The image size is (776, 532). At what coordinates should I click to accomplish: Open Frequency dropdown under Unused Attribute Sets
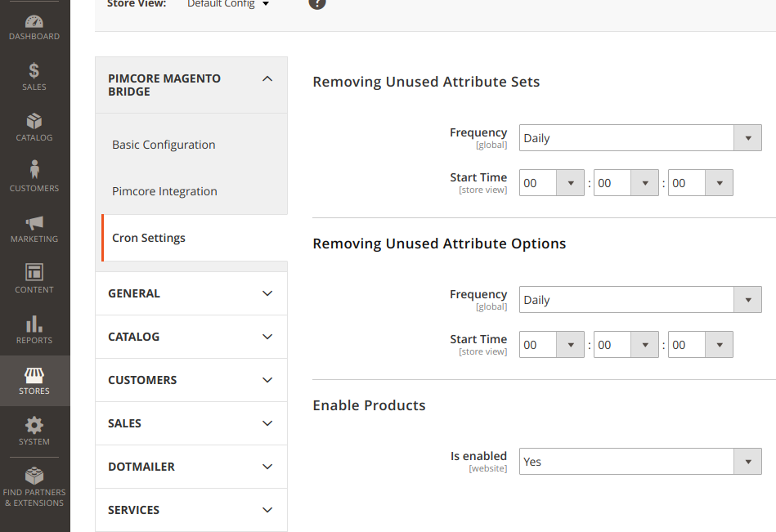tap(640, 138)
